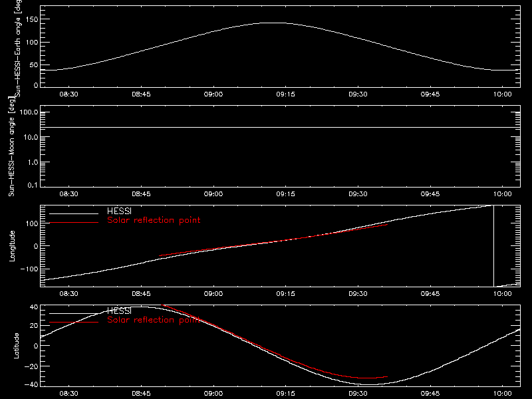Click the 150 tick on Earth angle axis
The image size is (532, 399).
point(31,20)
